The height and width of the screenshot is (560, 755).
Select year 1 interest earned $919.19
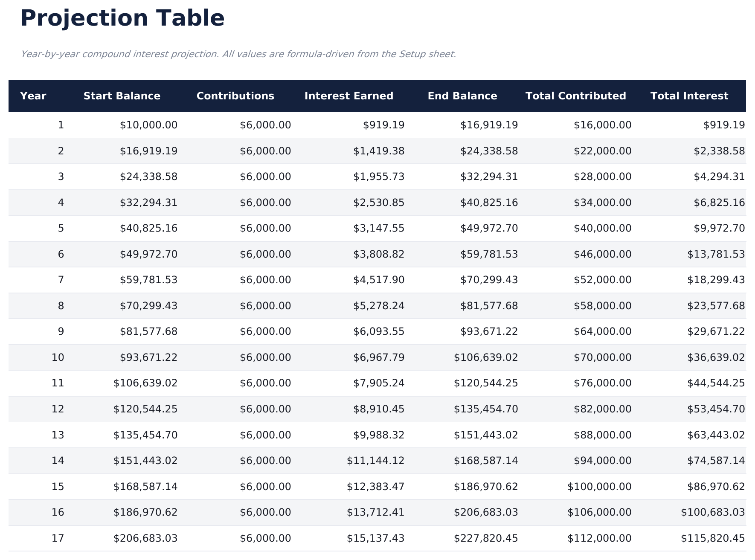point(383,125)
